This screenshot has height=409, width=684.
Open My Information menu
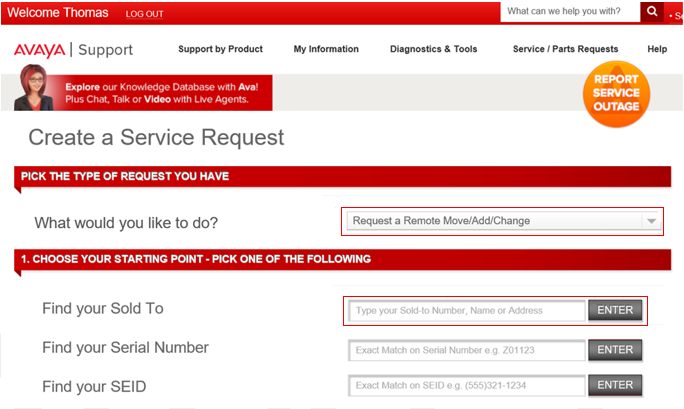326,49
